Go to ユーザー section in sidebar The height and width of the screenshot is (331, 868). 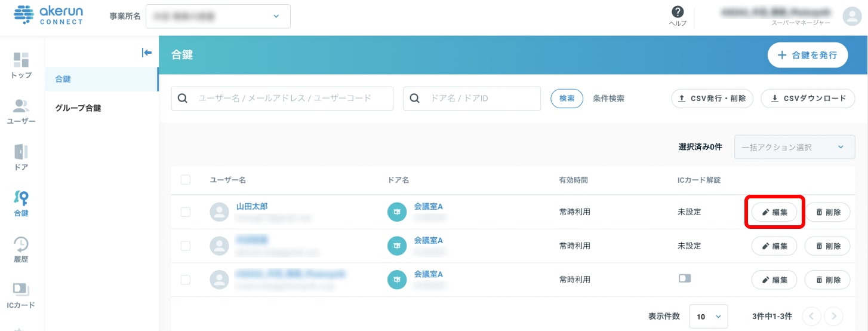click(21, 106)
